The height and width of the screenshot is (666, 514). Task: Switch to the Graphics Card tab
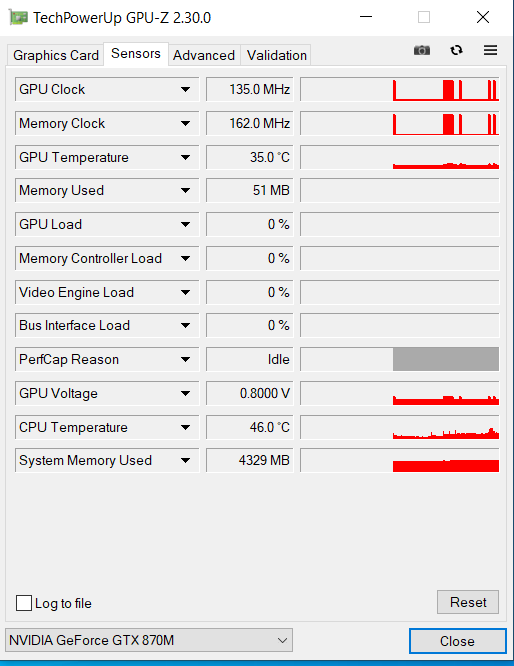pyautogui.click(x=56, y=55)
